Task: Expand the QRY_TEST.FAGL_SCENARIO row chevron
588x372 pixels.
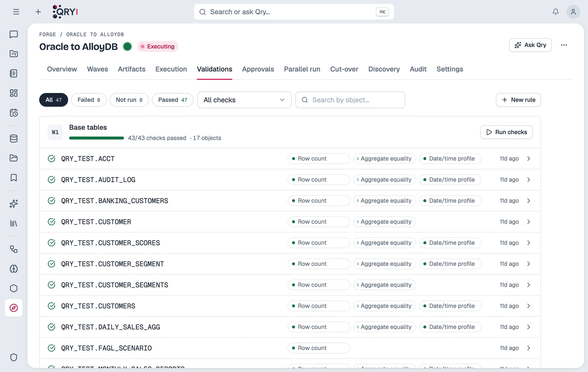Action: pyautogui.click(x=529, y=348)
